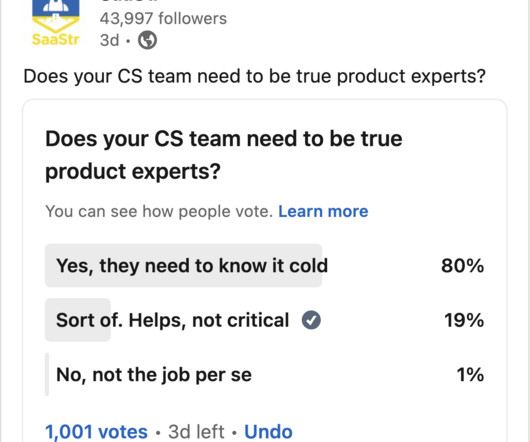Screen dimensions: 530x442
Task: Click the 43,997 followers text
Action: 163,18
